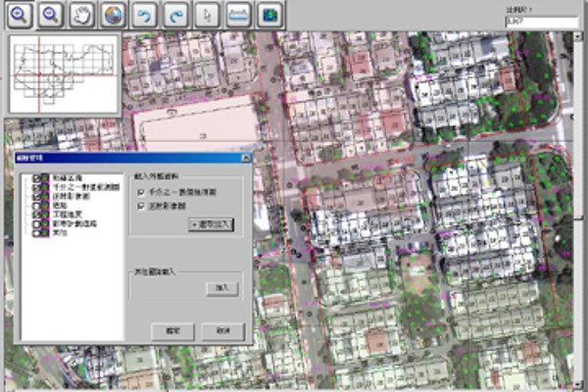The image size is (588, 392).
Task: Enable the 其他 layer checkbox
Action: (x=36, y=233)
